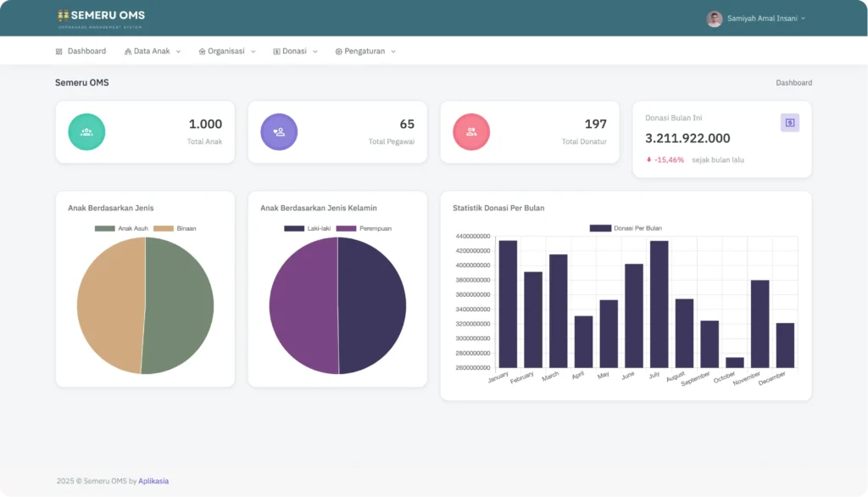Click the Dashboard grid icon in navbar
This screenshot has height=497, width=868.
pos(59,52)
